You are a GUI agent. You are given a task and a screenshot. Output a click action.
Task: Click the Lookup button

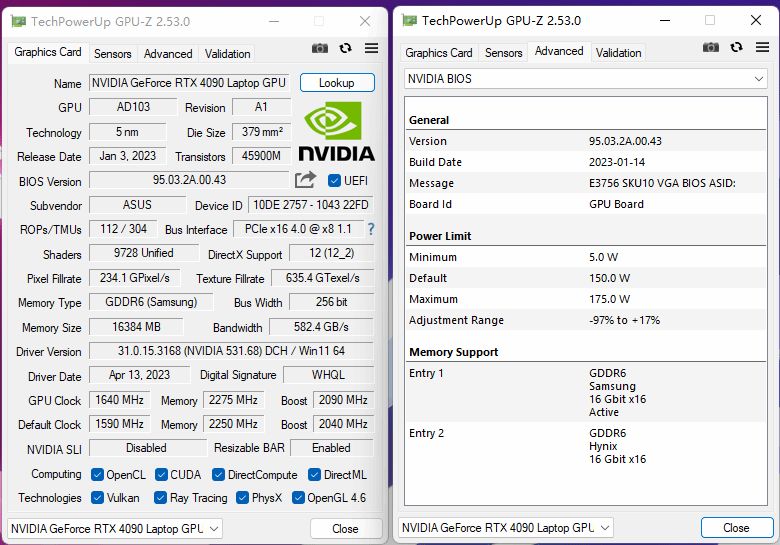(x=337, y=83)
